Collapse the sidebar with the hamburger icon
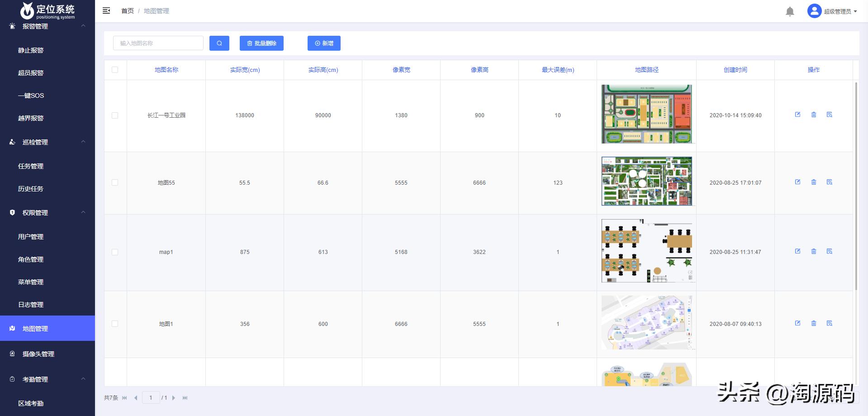This screenshot has height=416, width=868. [106, 10]
